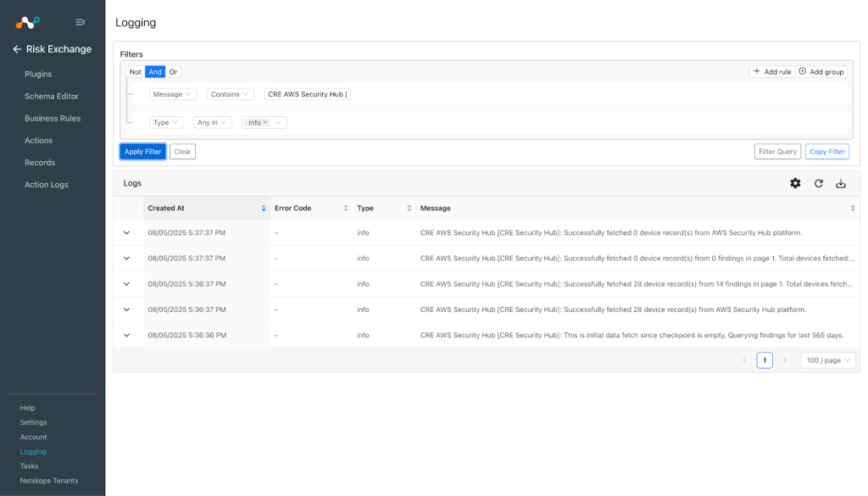Expand the 5:37:37 PM 'platform' log row

point(127,233)
